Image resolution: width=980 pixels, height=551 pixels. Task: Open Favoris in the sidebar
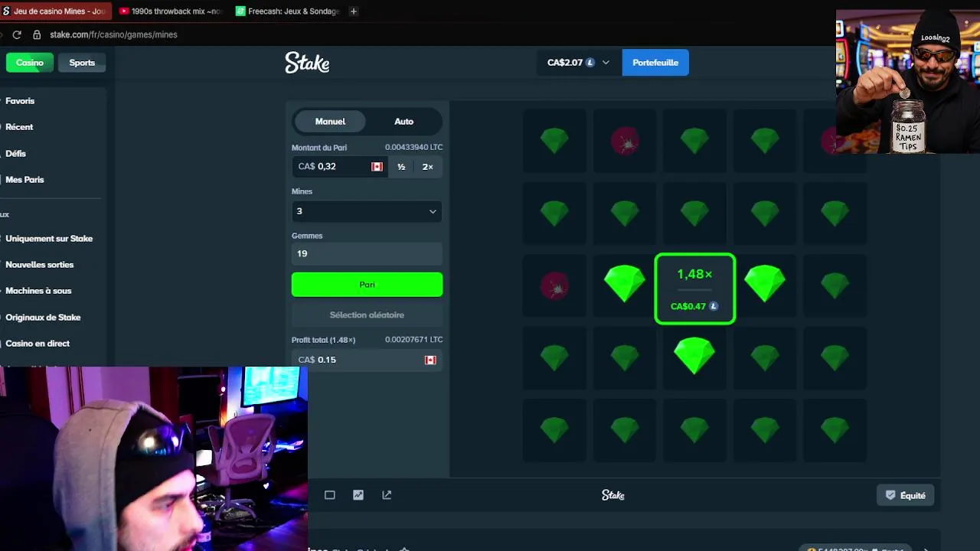[x=20, y=101]
